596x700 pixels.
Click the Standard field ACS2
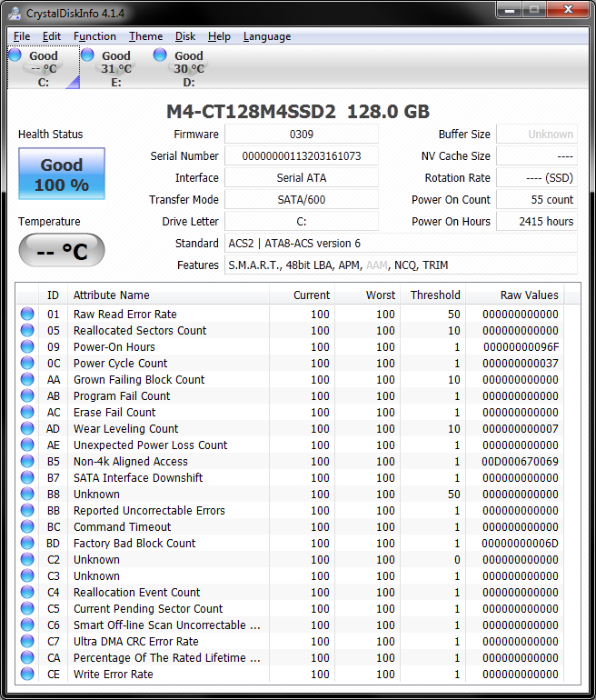401,244
